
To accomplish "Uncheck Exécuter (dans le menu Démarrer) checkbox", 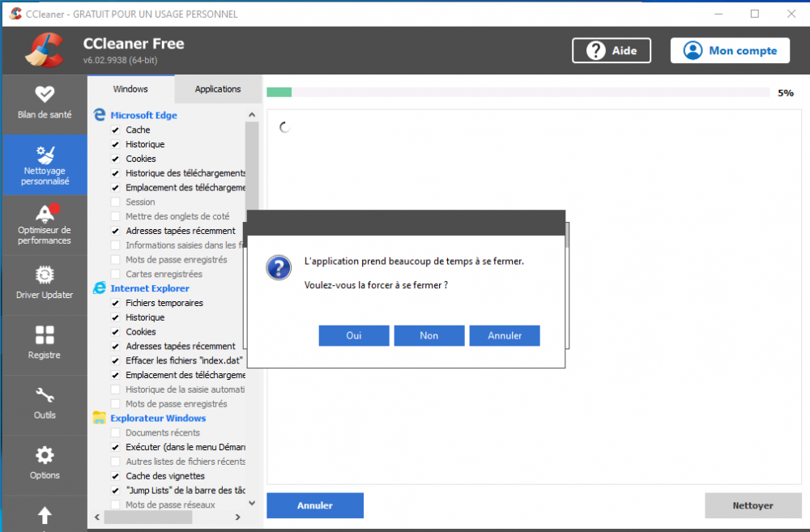I will click(x=115, y=447).
